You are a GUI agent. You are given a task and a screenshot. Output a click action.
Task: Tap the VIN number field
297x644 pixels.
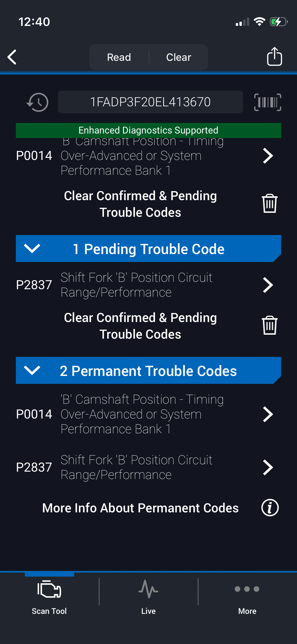pyautogui.click(x=150, y=102)
